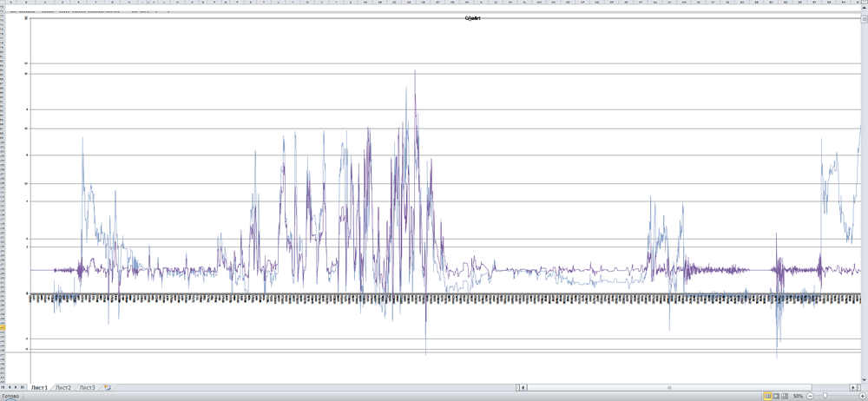Viewport: 868px width, 401px height.
Task: Open the Лист3 sheet tab
Action: point(87,388)
